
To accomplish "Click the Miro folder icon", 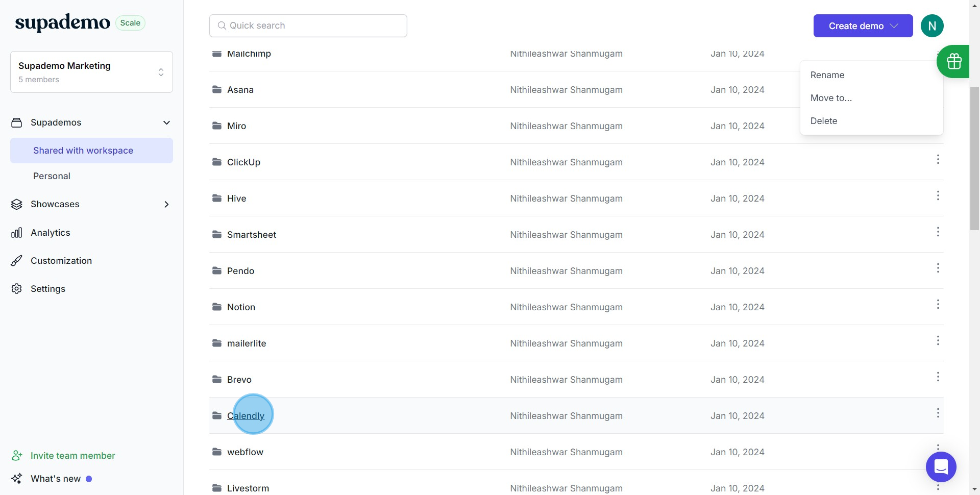I will pos(217,126).
